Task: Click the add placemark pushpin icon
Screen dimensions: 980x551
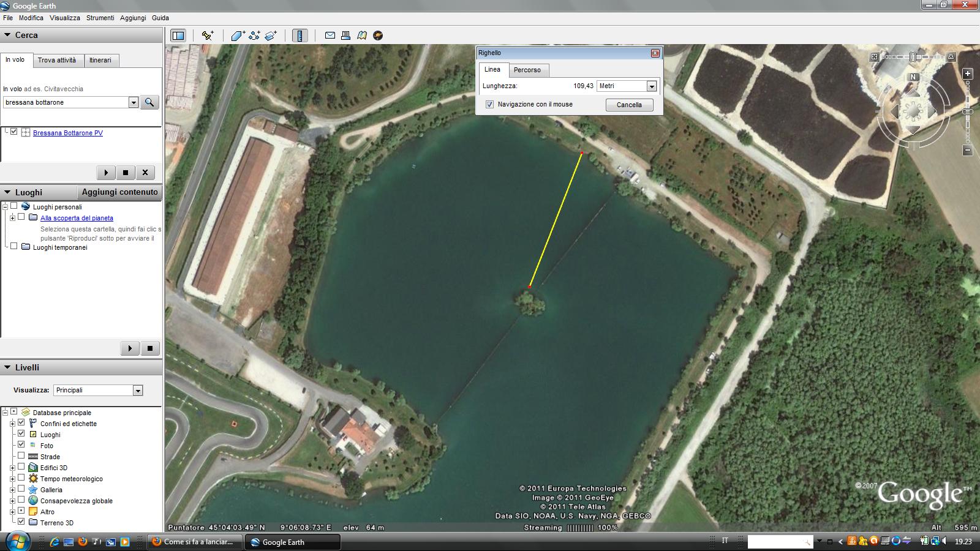Action: point(208,36)
